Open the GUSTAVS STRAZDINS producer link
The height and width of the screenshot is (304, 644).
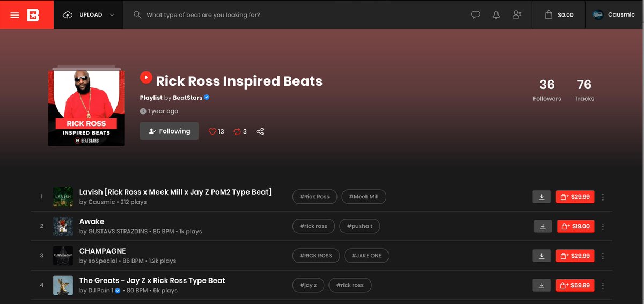point(118,232)
